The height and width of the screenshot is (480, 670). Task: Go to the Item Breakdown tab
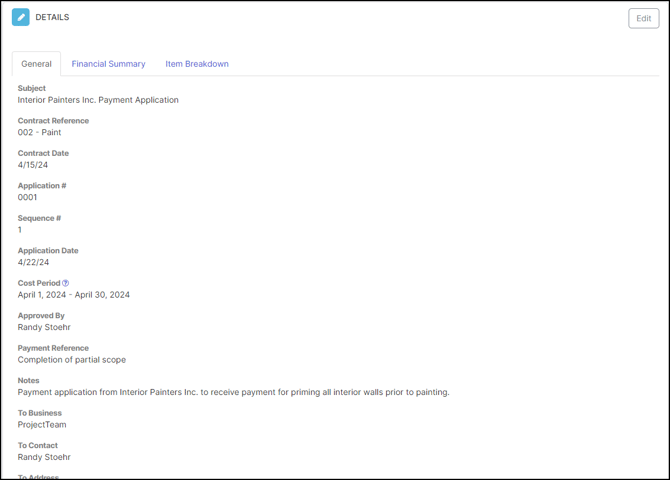pos(197,64)
